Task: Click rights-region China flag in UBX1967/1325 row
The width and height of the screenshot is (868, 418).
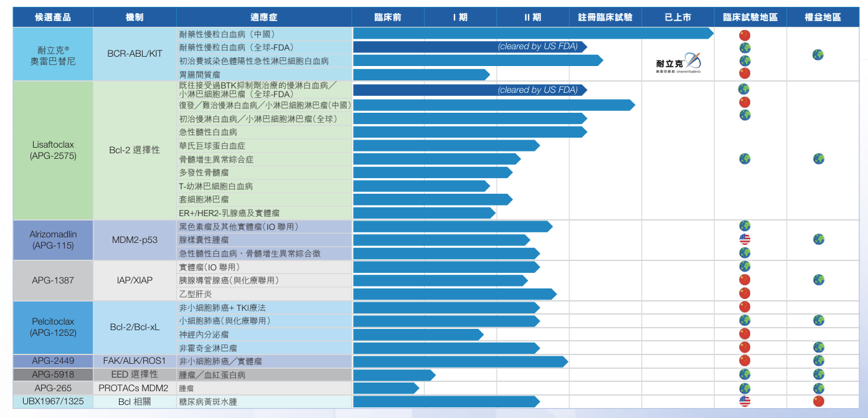Action: click(x=818, y=401)
